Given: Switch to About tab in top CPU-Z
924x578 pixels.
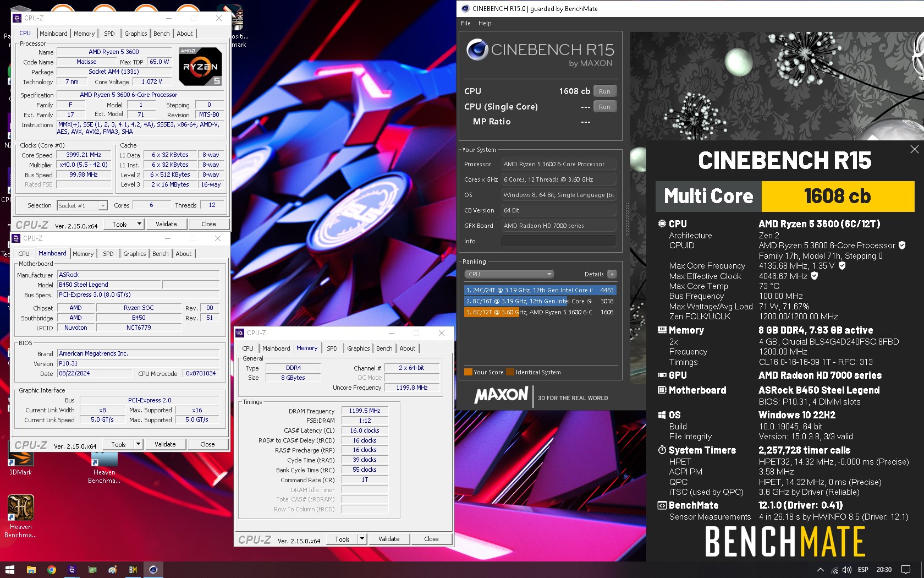Looking at the screenshot, I should (x=184, y=34).
